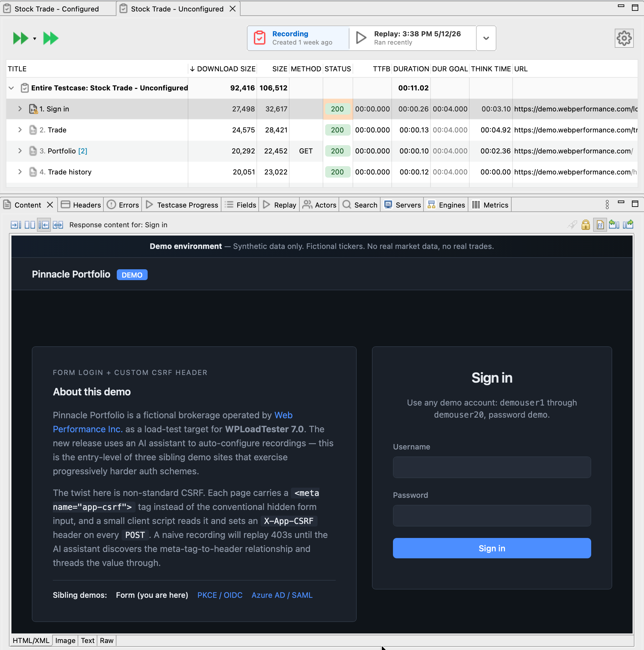Screen dimensions: 644x650
Task: Open the Web Performance Inc. link
Action: tap(172, 422)
